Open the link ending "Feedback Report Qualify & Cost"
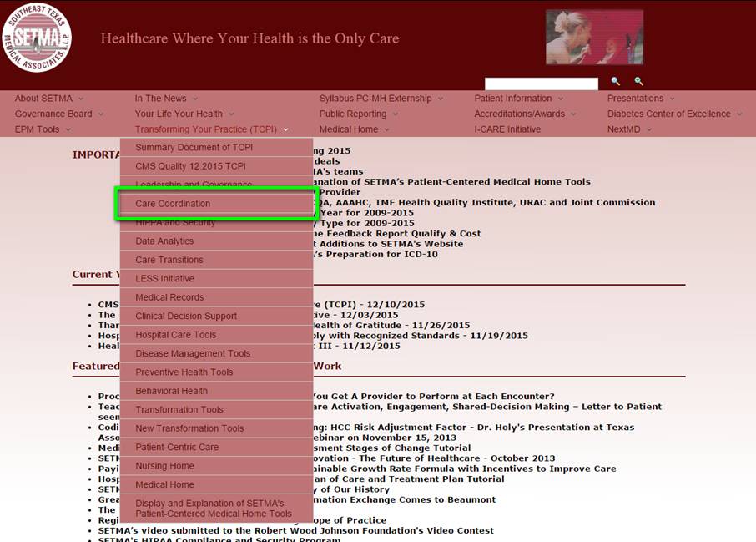 (397, 234)
